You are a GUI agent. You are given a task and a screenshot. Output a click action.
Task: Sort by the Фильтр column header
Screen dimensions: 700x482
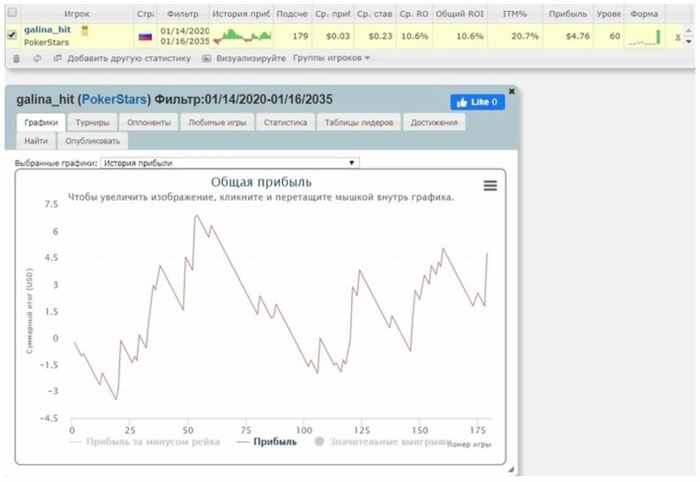click(183, 14)
